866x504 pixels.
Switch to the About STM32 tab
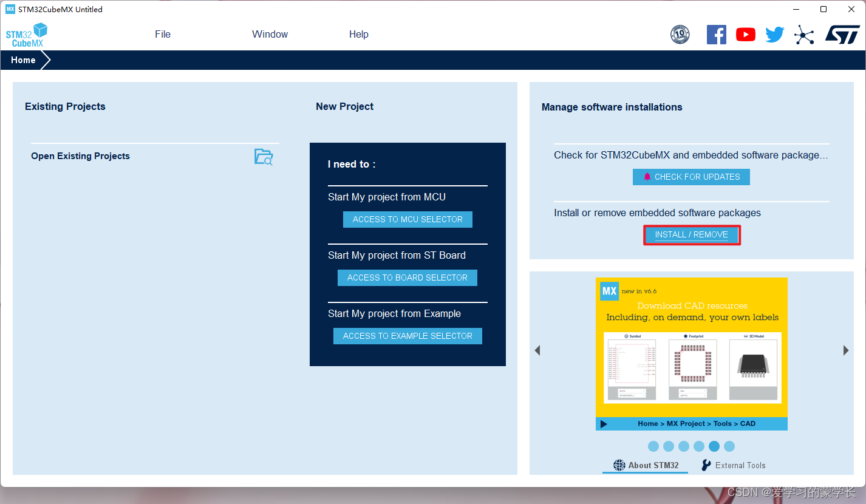(646, 465)
